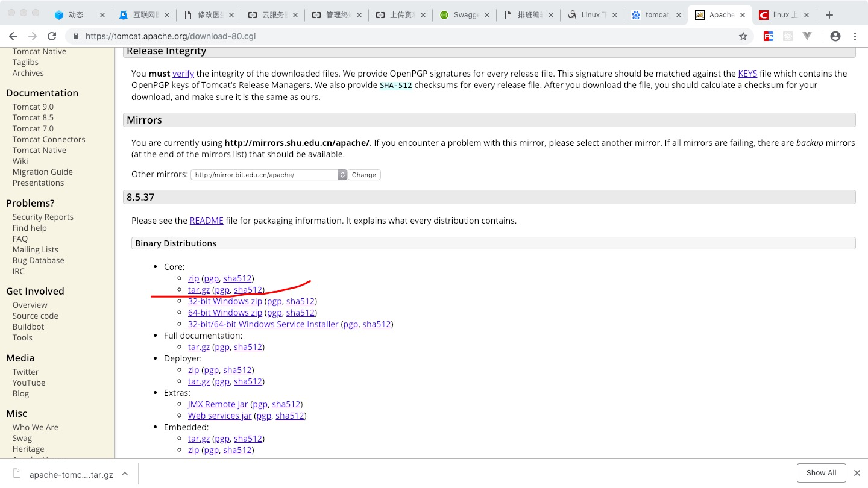Open the README file link
Image resolution: width=868 pixels, height=488 pixels.
(x=206, y=221)
